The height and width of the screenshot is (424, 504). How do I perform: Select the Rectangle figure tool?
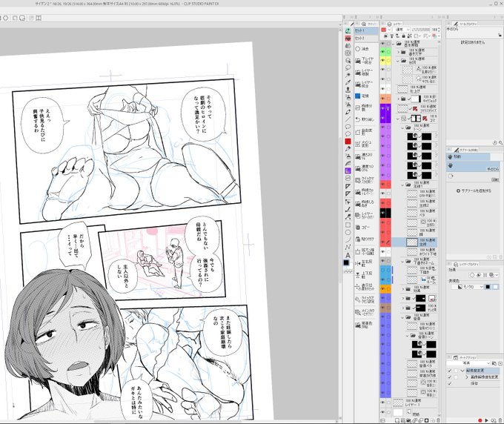tap(348, 225)
